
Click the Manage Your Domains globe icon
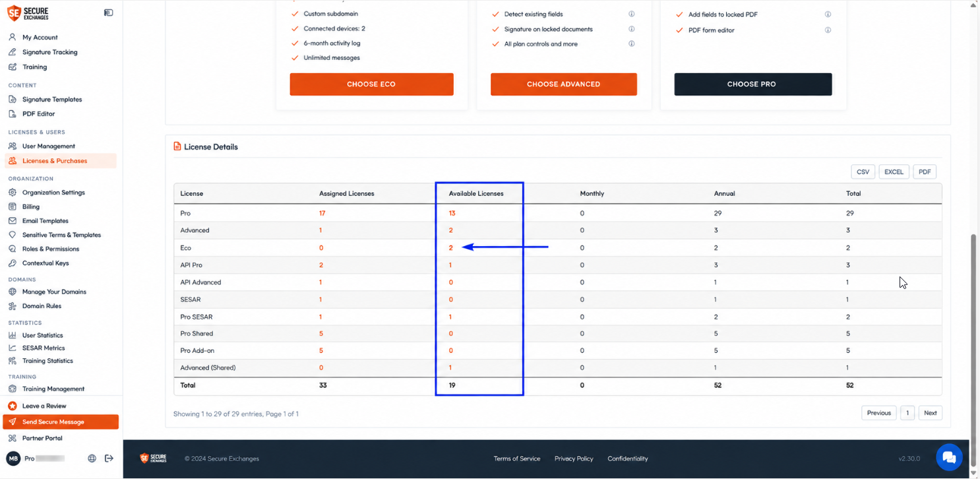(x=13, y=292)
